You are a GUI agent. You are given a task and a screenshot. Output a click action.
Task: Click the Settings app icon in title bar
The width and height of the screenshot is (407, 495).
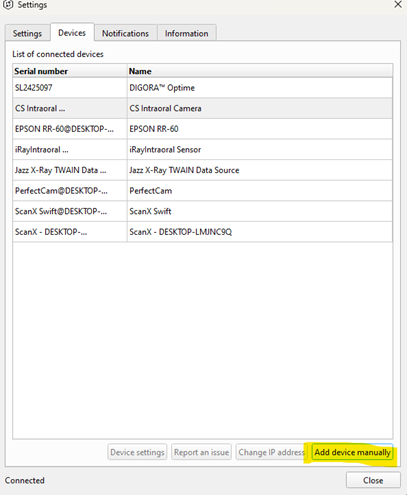[x=8, y=5]
